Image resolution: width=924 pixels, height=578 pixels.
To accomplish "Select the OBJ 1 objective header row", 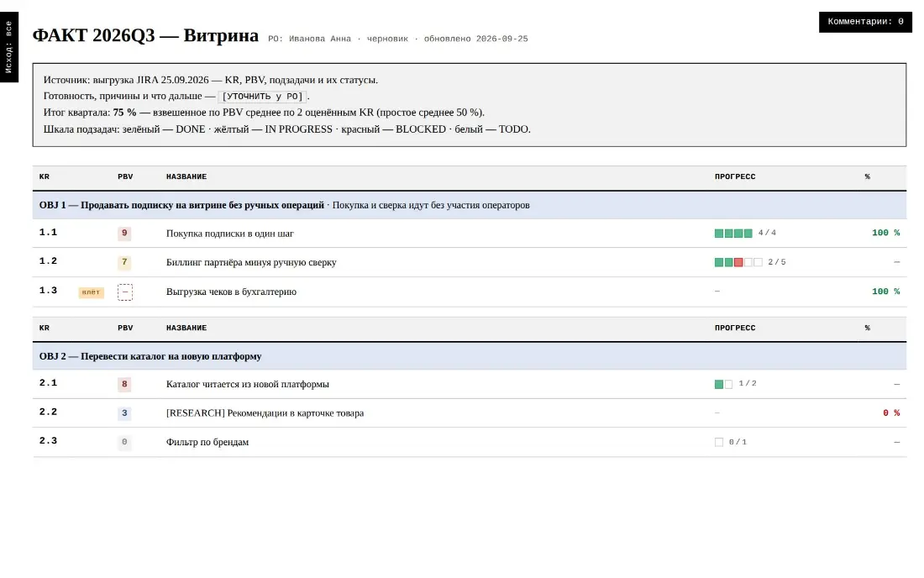I will 469,205.
